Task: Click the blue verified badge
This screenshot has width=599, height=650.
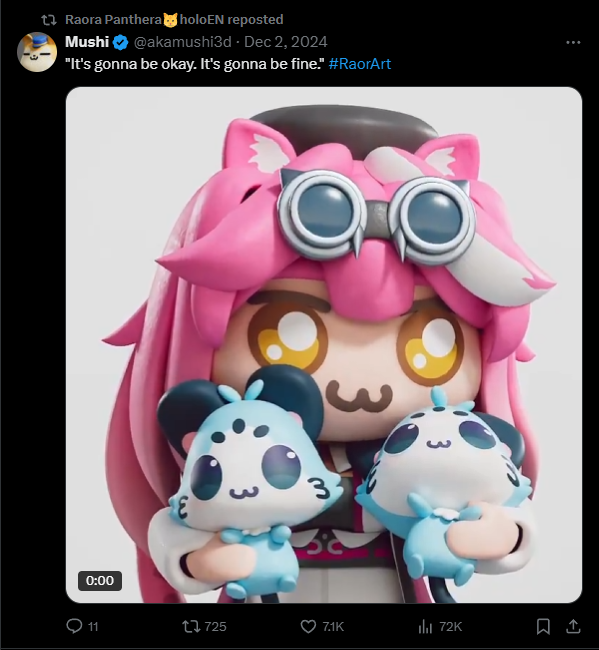Action: point(121,42)
